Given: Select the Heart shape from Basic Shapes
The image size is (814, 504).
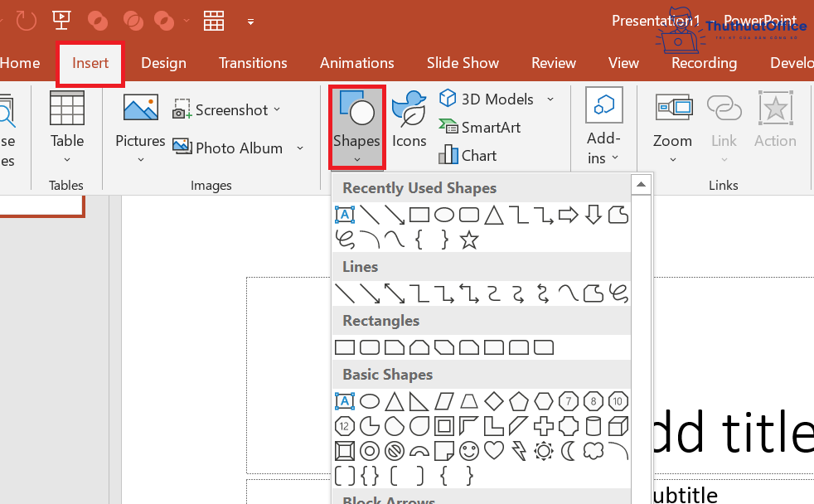Looking at the screenshot, I should [493, 451].
